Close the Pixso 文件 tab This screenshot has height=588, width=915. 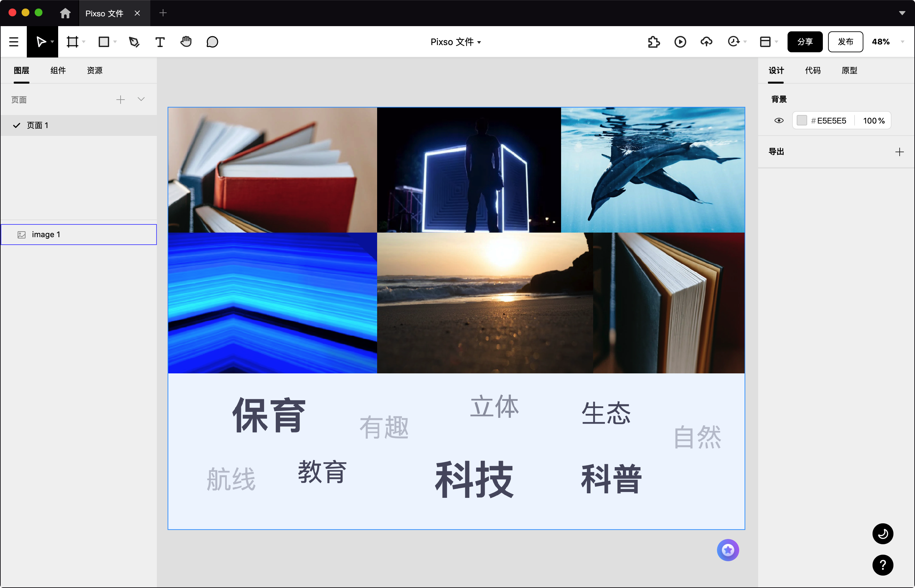click(137, 13)
